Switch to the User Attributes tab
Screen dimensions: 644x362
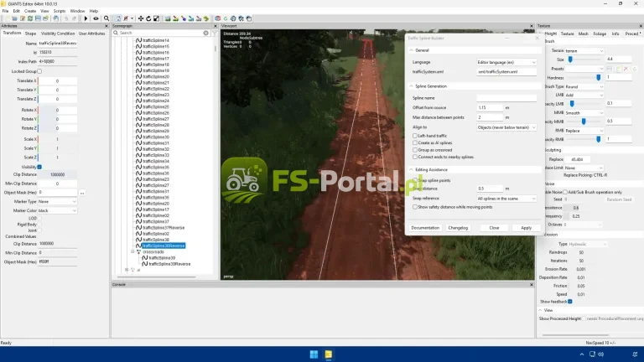91,34
